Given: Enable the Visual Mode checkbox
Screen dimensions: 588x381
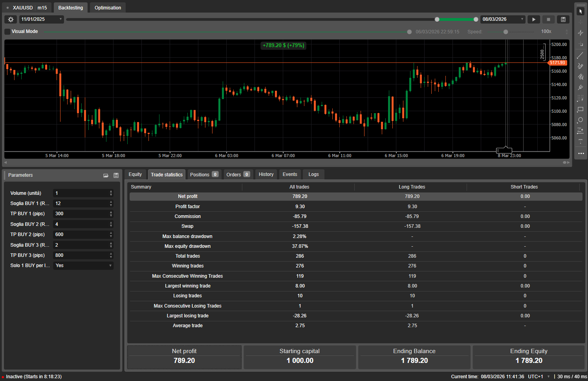Looking at the screenshot, I should pos(7,31).
